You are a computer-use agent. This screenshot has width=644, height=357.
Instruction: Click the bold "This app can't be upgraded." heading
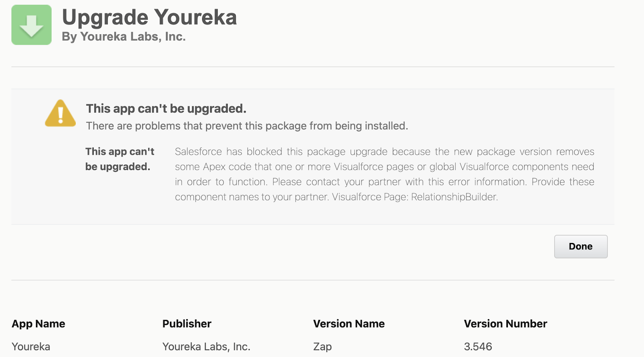tap(166, 109)
